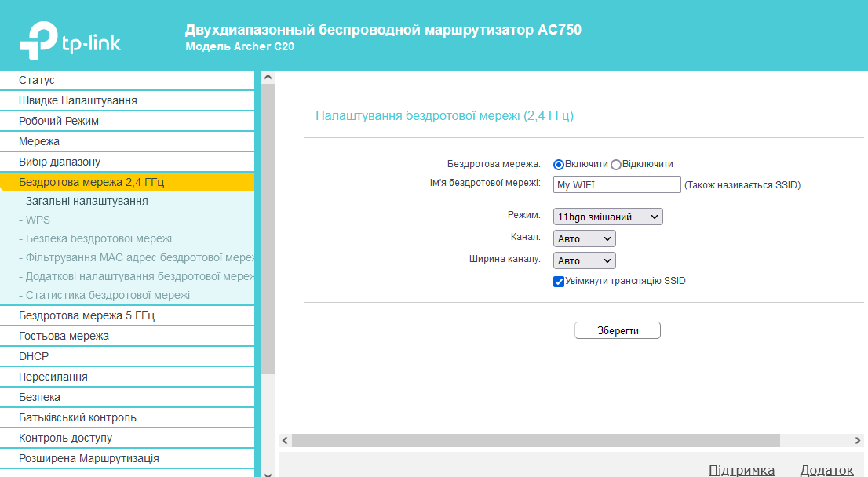Open Безпека menu item
The image size is (868, 477).
[x=127, y=397]
